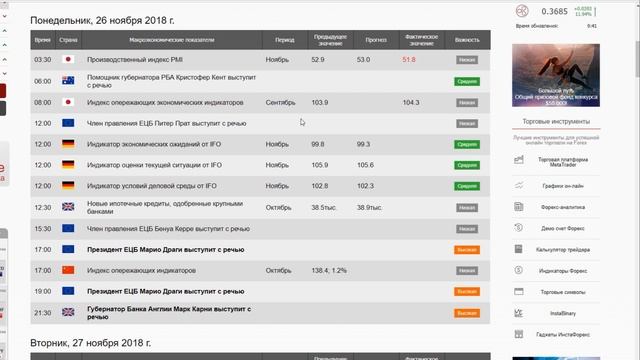Screen dimensions: 640x360
Task: Click the UK flag in the 21:30 row
Action: [x=68, y=312]
